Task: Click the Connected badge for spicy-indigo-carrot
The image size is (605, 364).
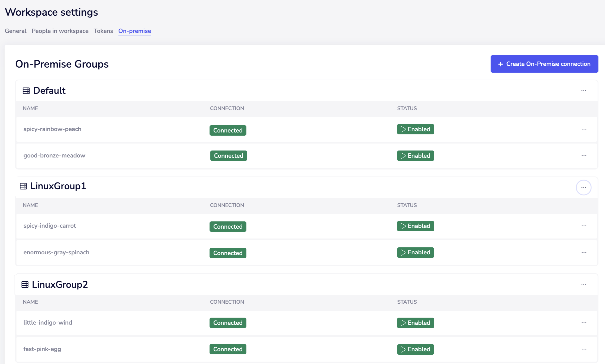Action: (x=228, y=226)
